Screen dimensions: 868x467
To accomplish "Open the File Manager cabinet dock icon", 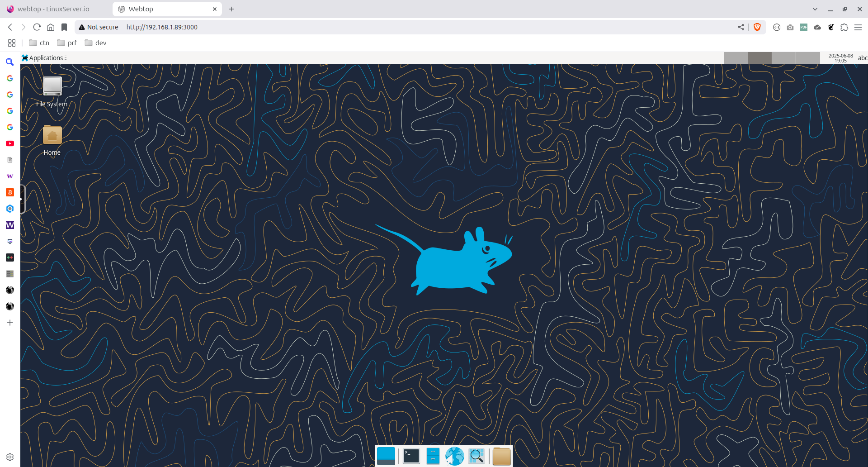I will click(433, 456).
